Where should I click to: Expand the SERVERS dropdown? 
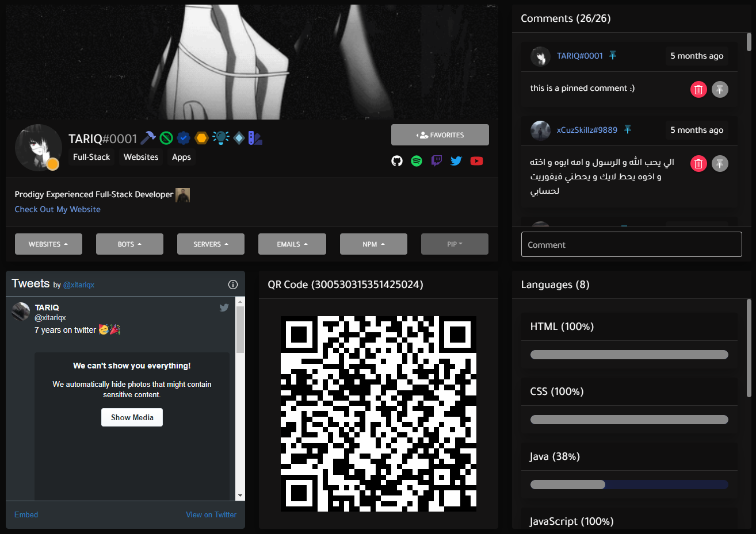pos(211,244)
